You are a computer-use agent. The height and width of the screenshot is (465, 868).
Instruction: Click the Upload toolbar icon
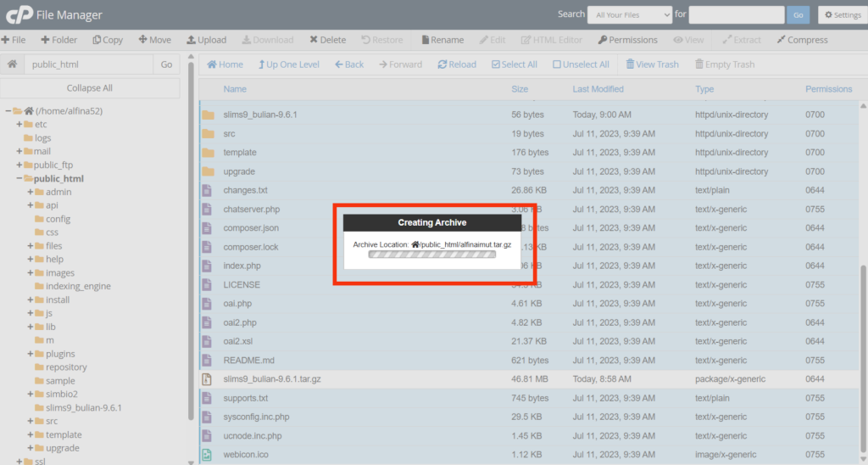[x=192, y=40]
